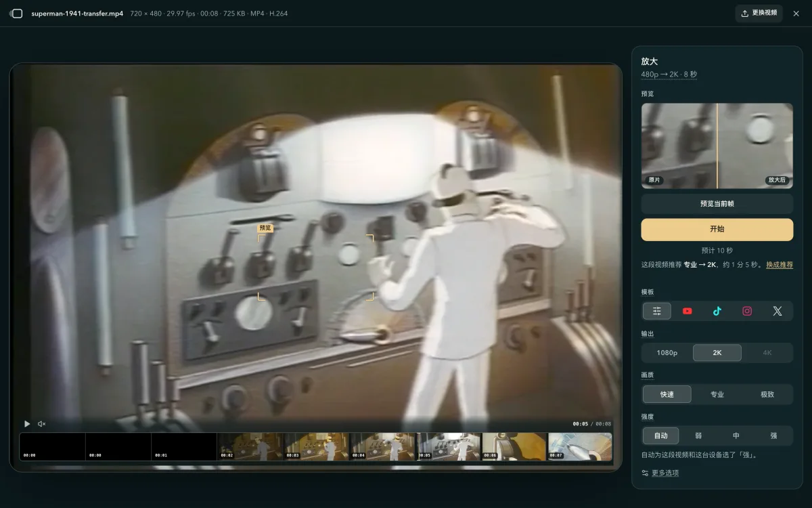Jump to the 00:01 timeline thumbnail
This screenshot has height=508, width=812.
click(x=184, y=447)
